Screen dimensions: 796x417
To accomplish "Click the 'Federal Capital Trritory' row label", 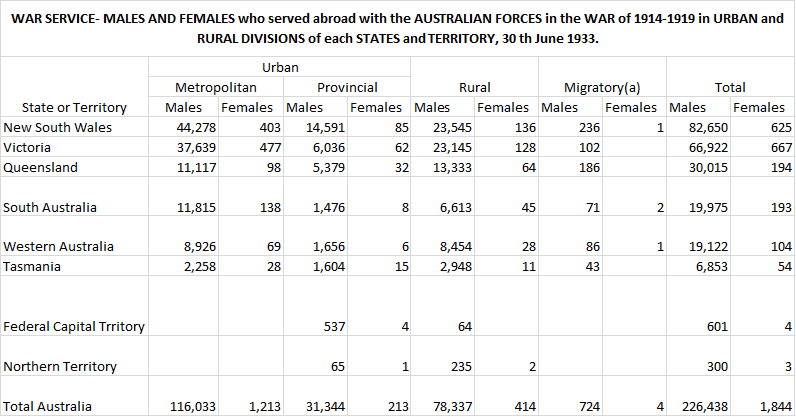I will coord(74,326).
